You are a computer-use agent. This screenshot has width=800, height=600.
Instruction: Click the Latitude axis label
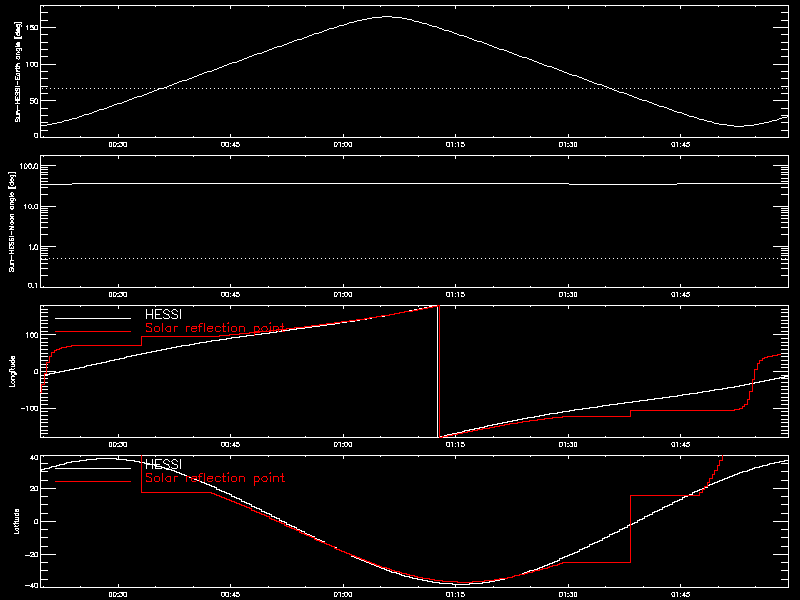(16, 521)
